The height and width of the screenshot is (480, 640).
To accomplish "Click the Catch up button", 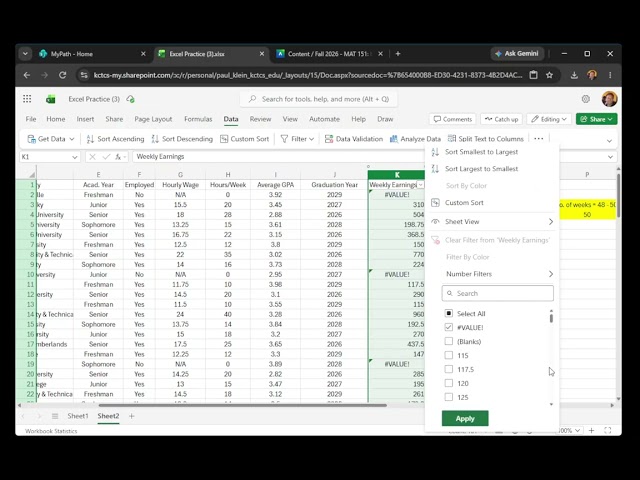I will click(502, 119).
